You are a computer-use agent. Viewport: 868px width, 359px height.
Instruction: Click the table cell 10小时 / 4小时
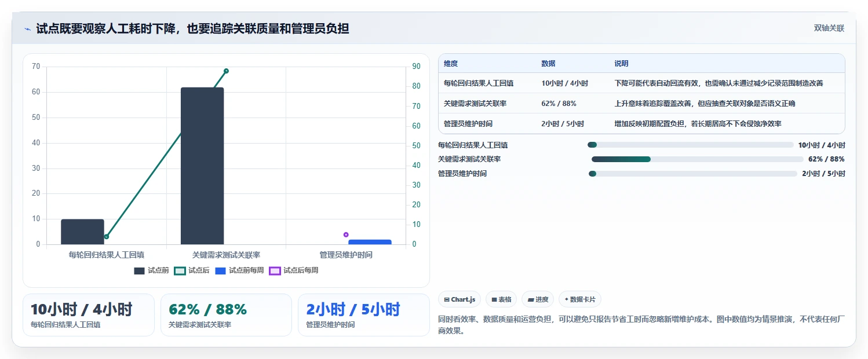[x=565, y=83]
